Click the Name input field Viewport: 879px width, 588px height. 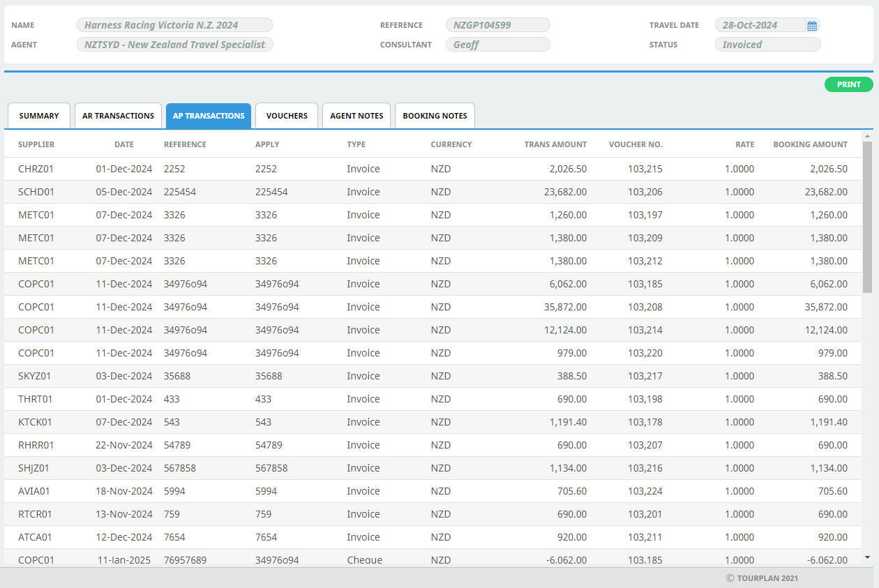pos(174,25)
